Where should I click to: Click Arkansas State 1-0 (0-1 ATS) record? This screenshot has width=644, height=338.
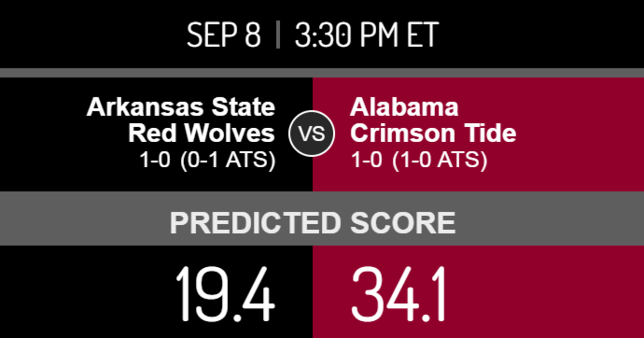click(x=208, y=160)
